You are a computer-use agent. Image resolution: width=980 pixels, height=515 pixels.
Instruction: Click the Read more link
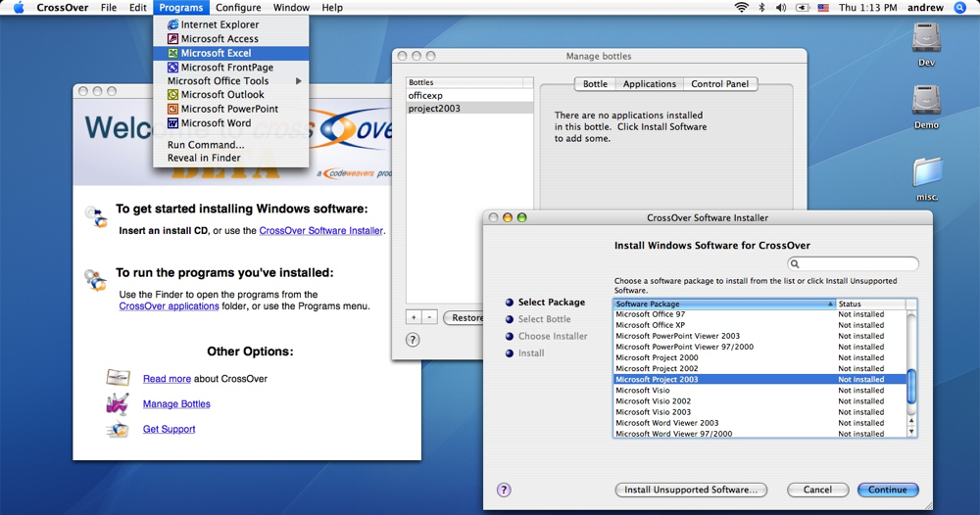click(x=167, y=378)
